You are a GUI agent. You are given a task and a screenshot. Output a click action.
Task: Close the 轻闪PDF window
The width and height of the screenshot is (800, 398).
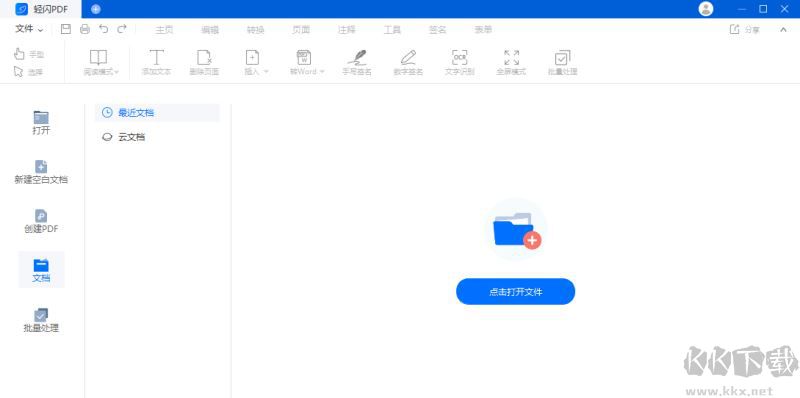click(x=785, y=9)
